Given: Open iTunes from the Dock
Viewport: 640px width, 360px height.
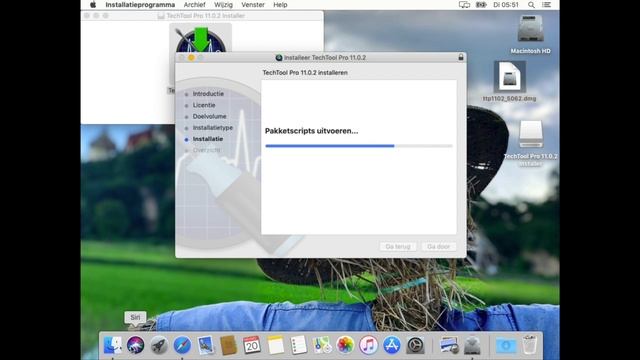Looking at the screenshot, I should 369,345.
